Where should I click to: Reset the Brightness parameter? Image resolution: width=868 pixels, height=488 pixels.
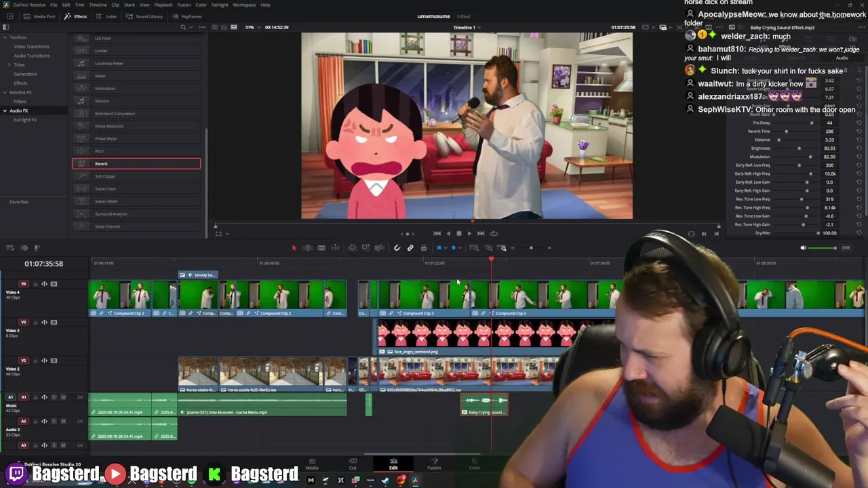click(859, 148)
